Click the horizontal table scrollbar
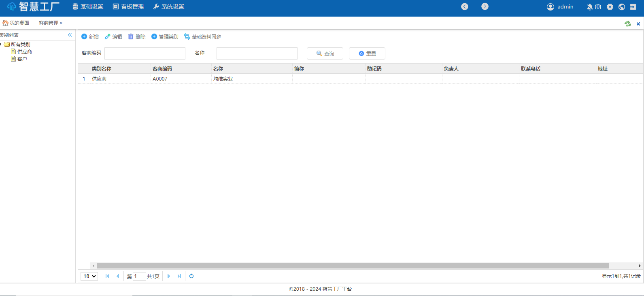Image resolution: width=644 pixels, height=296 pixels. (352, 266)
